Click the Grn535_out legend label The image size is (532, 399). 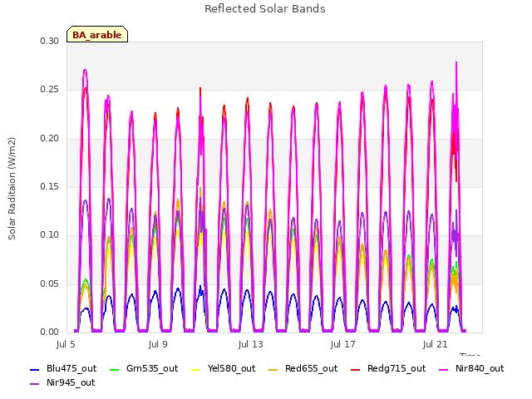(x=152, y=368)
